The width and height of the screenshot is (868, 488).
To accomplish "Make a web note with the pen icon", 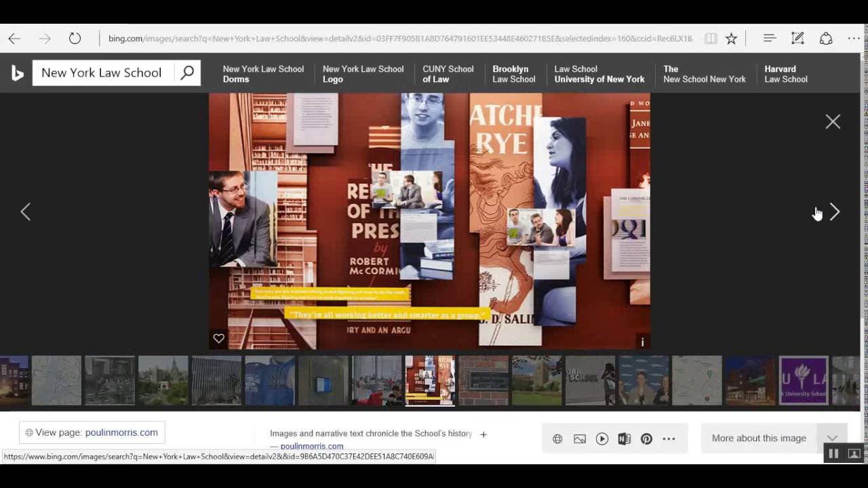I will click(x=797, y=39).
